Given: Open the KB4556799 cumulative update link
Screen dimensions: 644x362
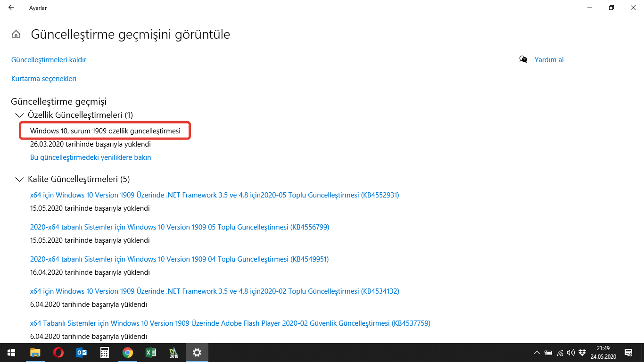Looking at the screenshot, I should pyautogui.click(x=180, y=227).
